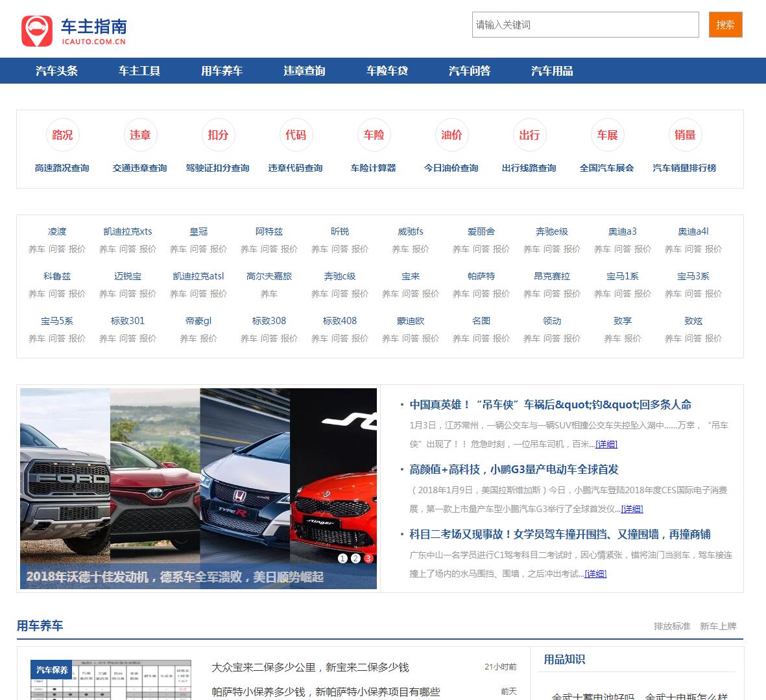Open headline 科目二考场又现事故 article
Screen dimensions: 766x700
pos(560,535)
